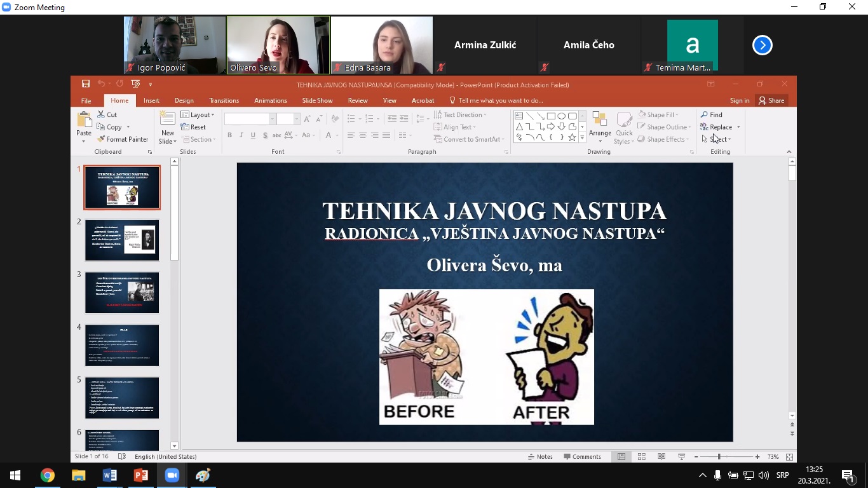Click the Format Painter brush

(123, 139)
